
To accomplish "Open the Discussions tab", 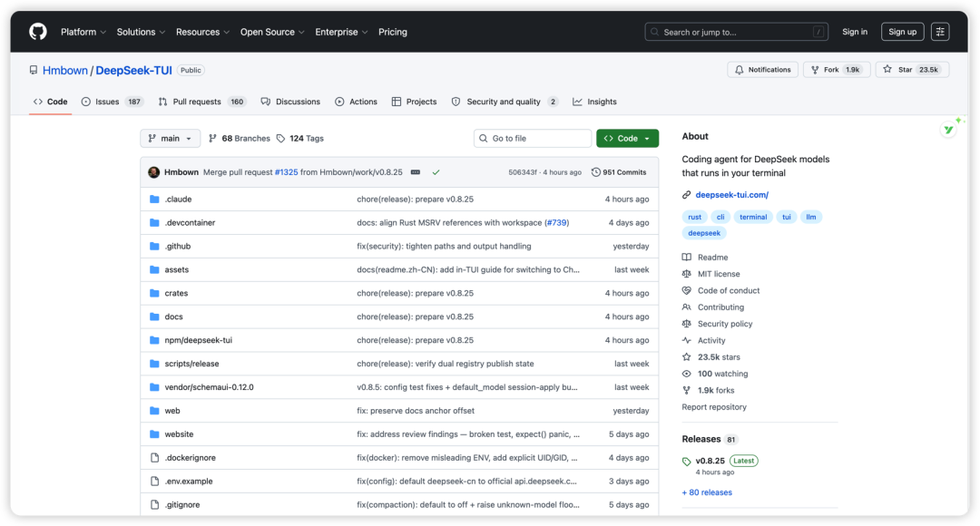I will (x=290, y=102).
